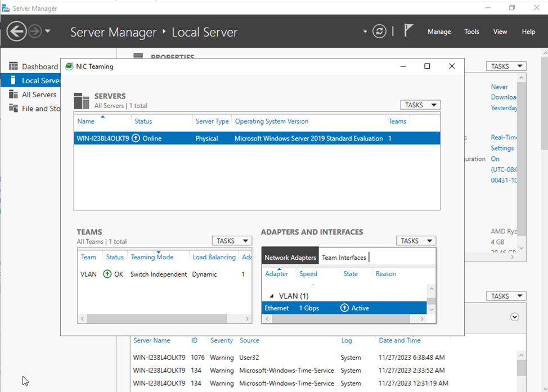
Task: Click the Yesterday link in the Properties panel
Action: [x=504, y=107]
